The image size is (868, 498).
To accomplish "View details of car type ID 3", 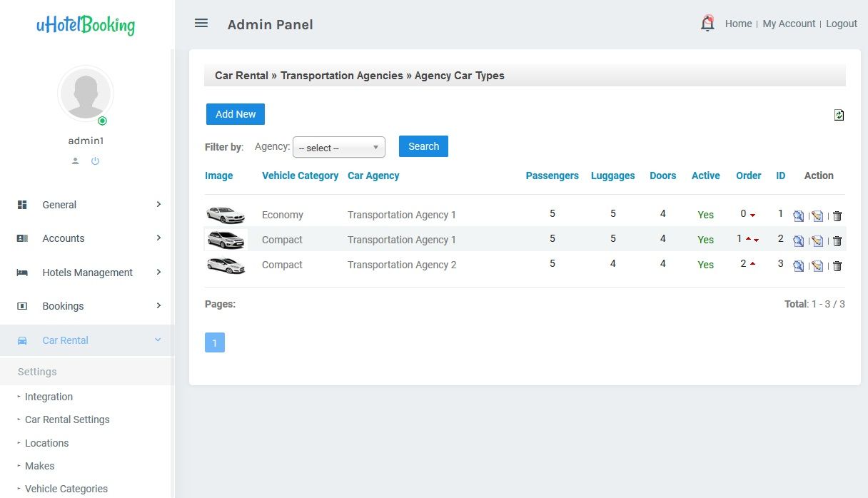I will 798,266.
